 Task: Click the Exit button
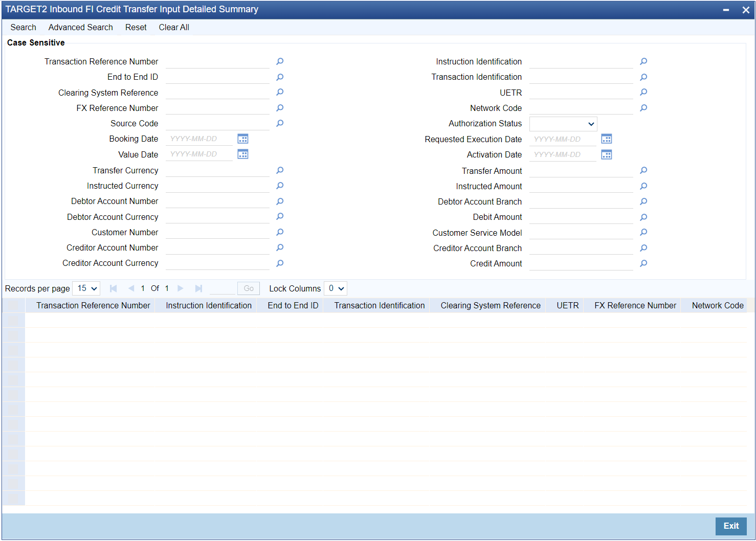coord(731,526)
